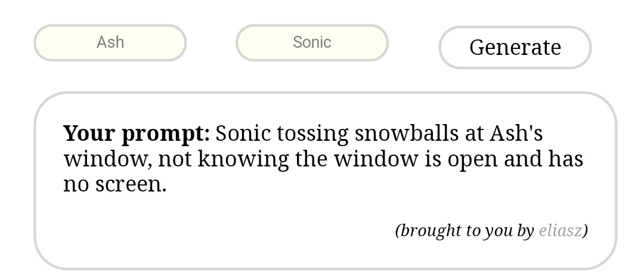Click the word "snowballs" in the prompt

(407, 133)
